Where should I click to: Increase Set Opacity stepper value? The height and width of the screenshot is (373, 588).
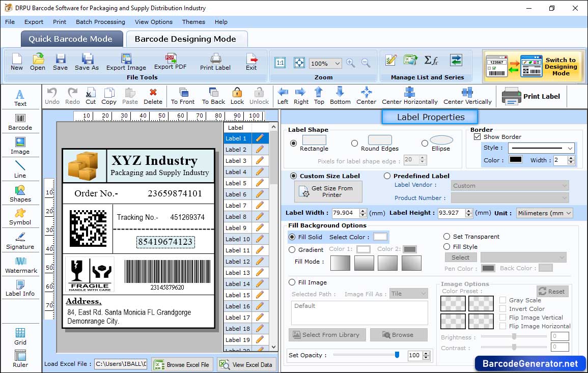[426, 354]
